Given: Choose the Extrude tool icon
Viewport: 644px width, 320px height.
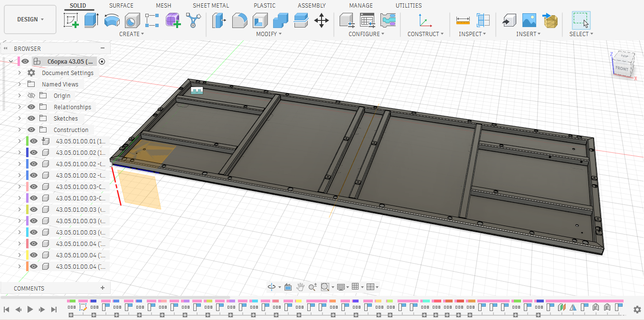Looking at the screenshot, I should pyautogui.click(x=91, y=20).
